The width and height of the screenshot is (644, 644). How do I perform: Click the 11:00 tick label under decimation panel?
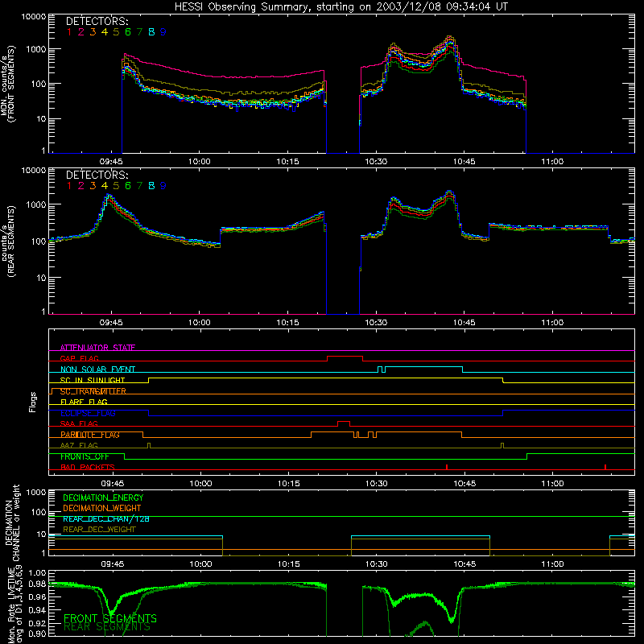tap(552, 564)
